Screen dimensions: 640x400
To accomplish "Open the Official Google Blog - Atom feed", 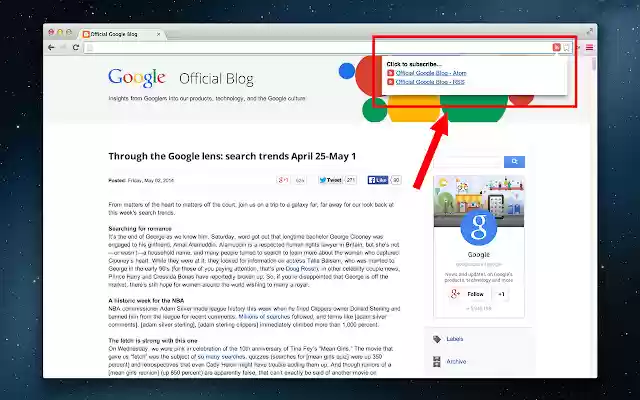I will [431, 73].
